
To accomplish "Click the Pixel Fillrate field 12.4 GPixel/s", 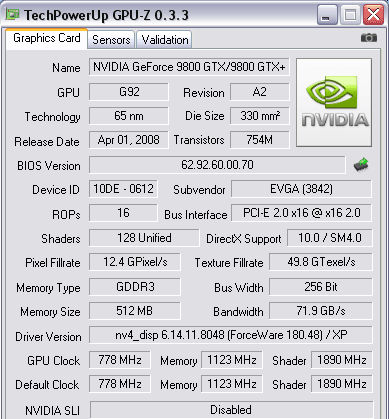I will (135, 262).
